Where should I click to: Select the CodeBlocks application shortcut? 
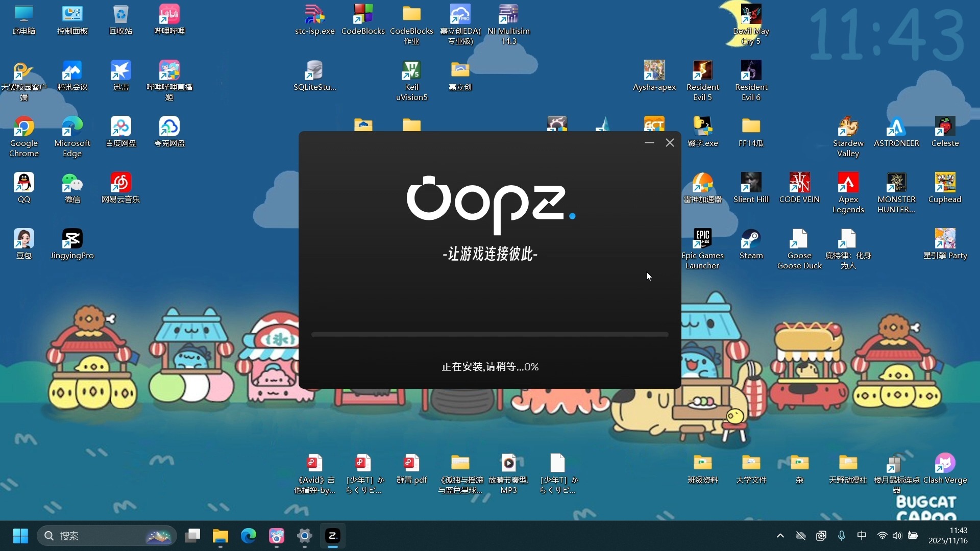363,20
